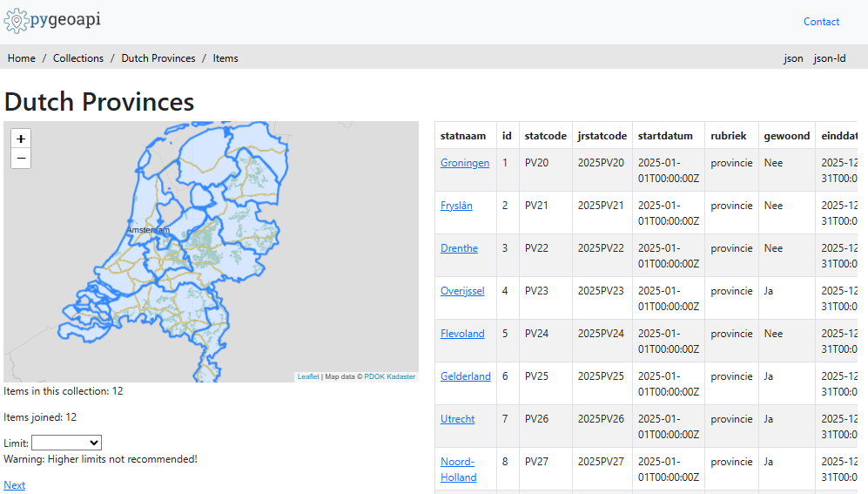Navigate to Collections breadcrumb
868x494 pixels.
click(x=78, y=58)
